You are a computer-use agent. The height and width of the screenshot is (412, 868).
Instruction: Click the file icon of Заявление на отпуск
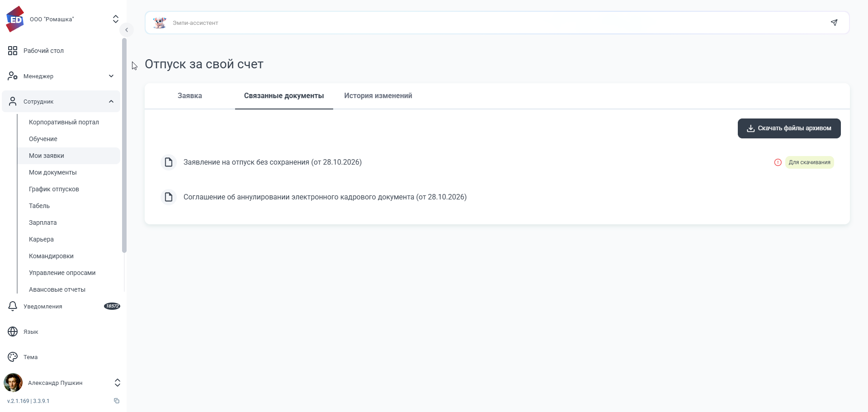pos(169,162)
